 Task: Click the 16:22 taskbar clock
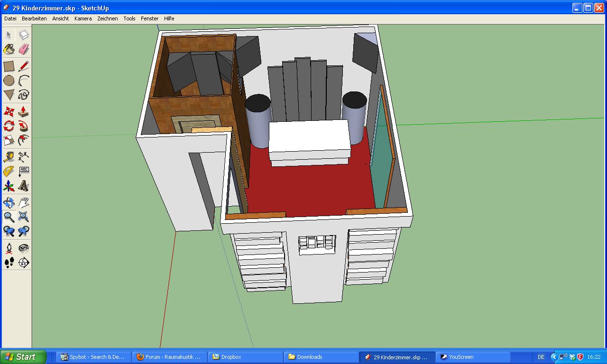(x=594, y=357)
